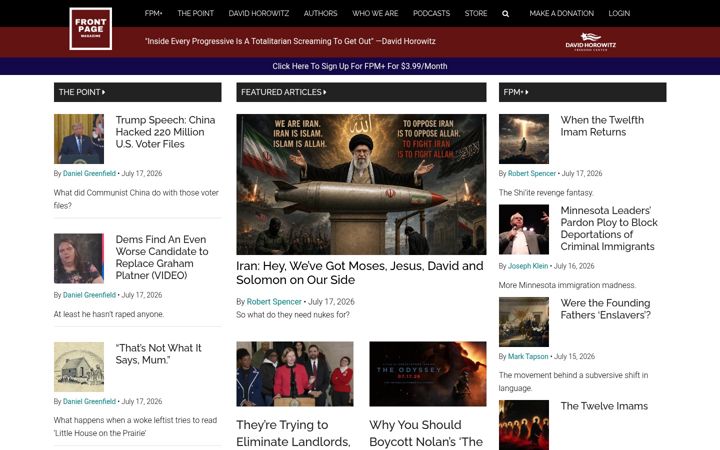Click "More Minnesota immigration madness" excerpt
This screenshot has width=720, height=450.
coord(567,285)
